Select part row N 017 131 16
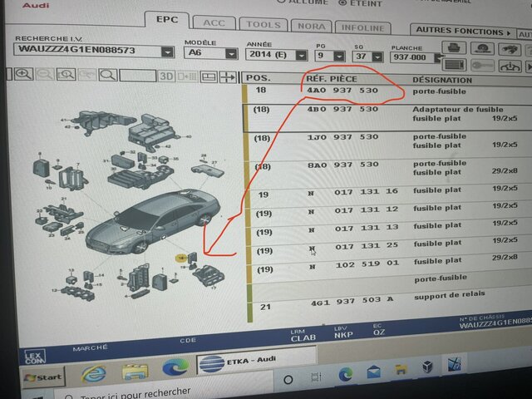Image resolution: width=532 pixels, height=399 pixels. pos(388,193)
